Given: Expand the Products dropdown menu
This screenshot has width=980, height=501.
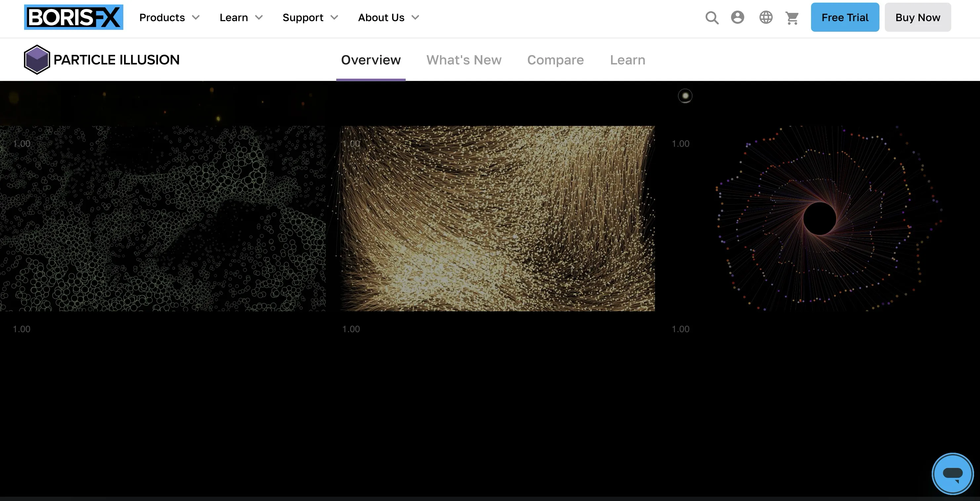Looking at the screenshot, I should point(169,18).
